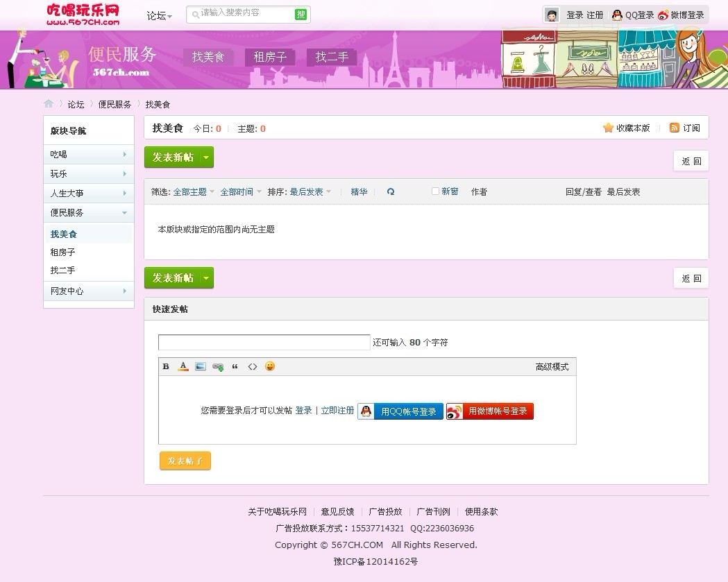Open 租房子 in sidebar navigation
728x582 pixels.
pyautogui.click(x=62, y=252)
